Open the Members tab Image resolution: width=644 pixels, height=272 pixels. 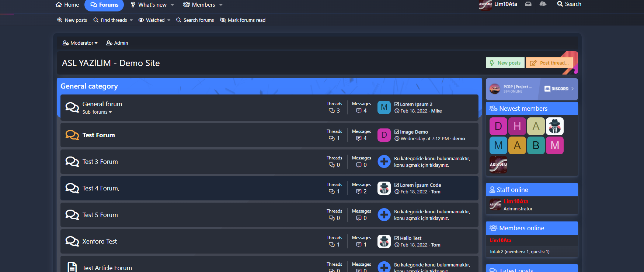tap(199, 5)
